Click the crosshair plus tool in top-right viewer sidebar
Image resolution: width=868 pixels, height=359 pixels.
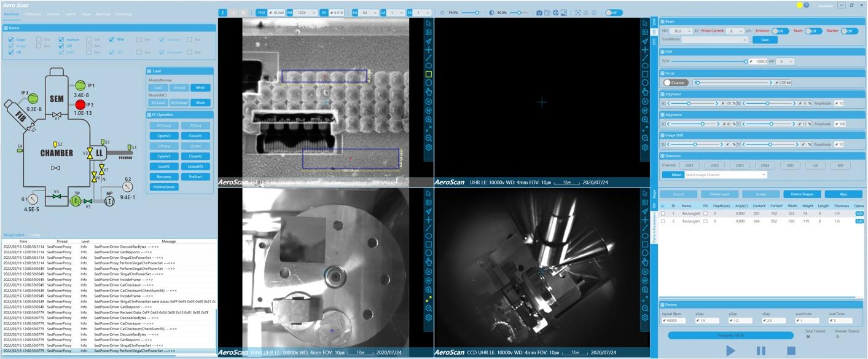point(644,49)
